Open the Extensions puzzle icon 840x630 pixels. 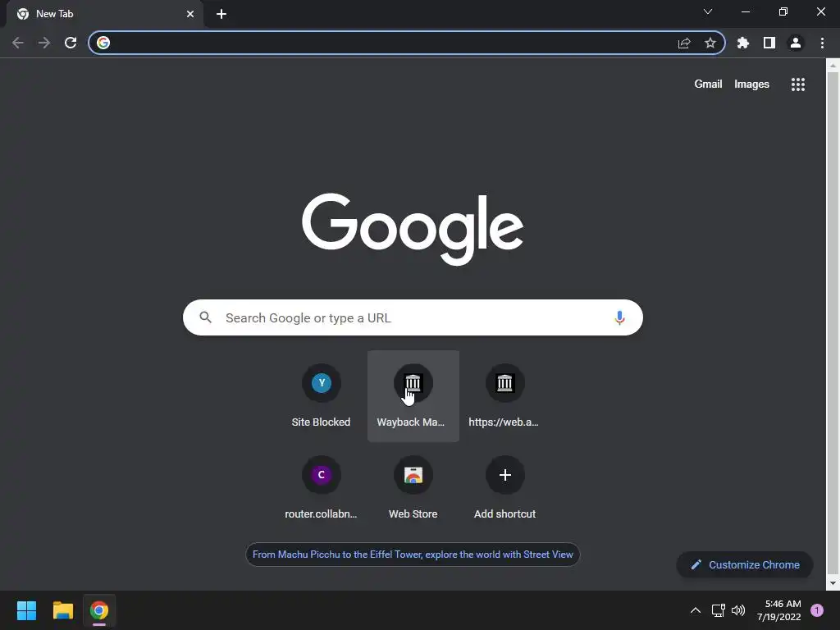click(743, 43)
